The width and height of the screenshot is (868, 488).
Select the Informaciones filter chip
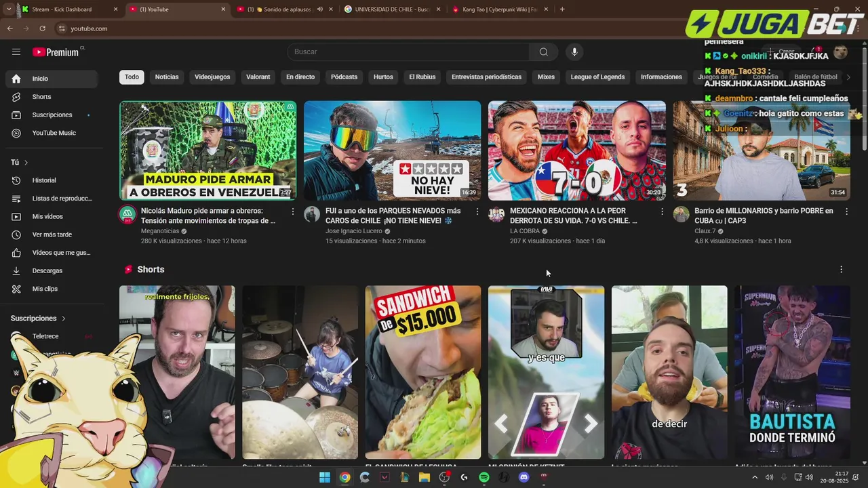tap(661, 77)
